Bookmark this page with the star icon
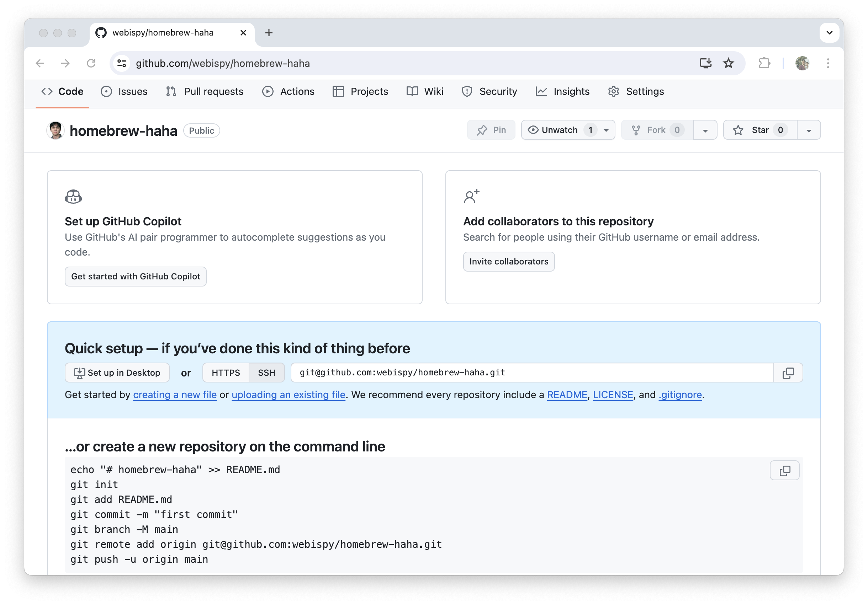 pyautogui.click(x=728, y=63)
